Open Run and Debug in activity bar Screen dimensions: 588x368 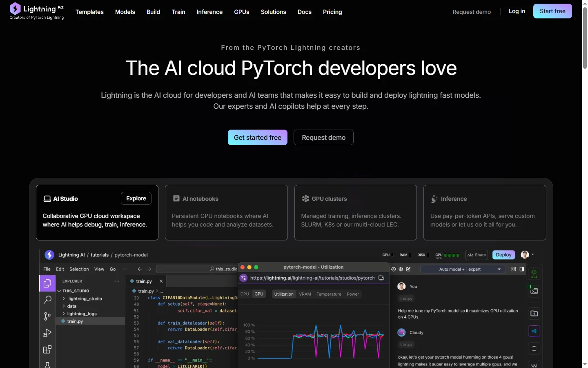(x=47, y=333)
